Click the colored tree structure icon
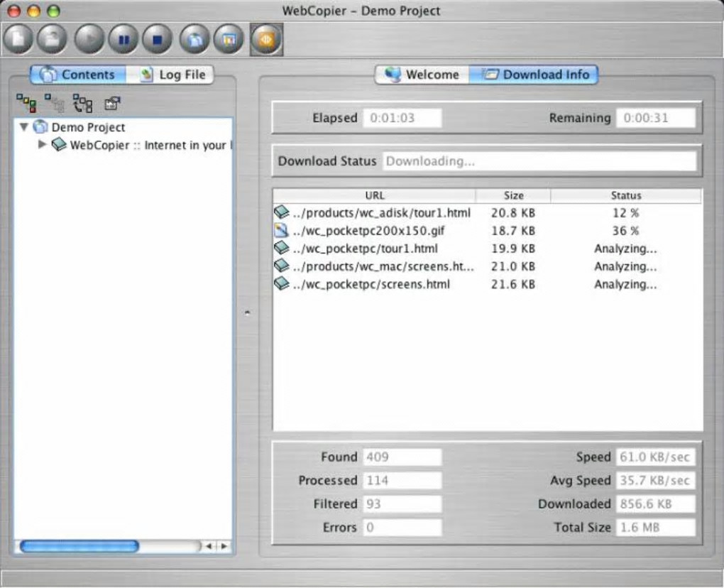This screenshot has height=588, width=724. (x=26, y=103)
